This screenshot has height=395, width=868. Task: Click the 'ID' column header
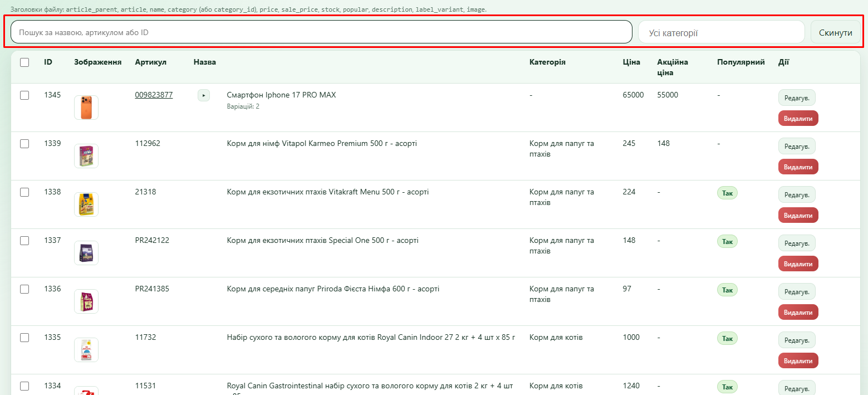[x=48, y=62]
